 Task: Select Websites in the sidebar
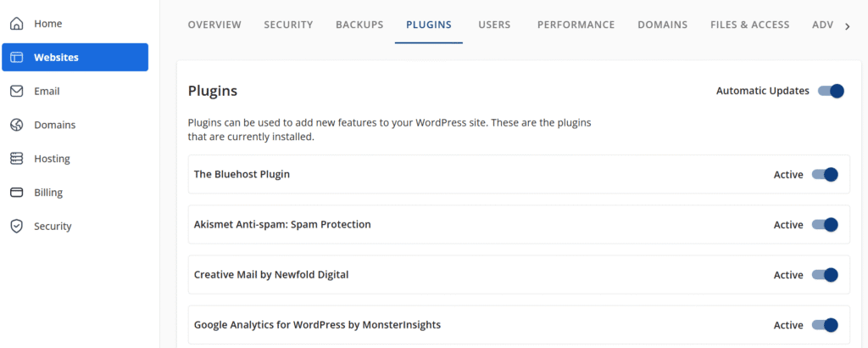click(75, 57)
